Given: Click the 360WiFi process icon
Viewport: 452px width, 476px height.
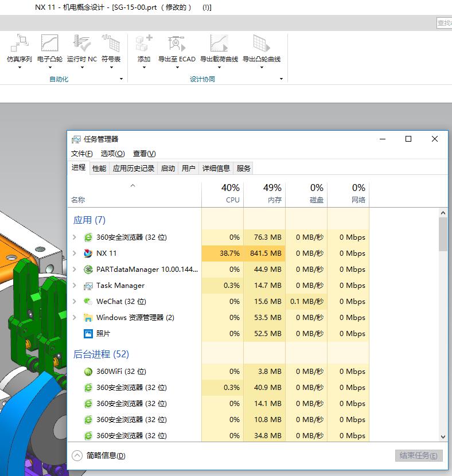Looking at the screenshot, I should [x=88, y=372].
